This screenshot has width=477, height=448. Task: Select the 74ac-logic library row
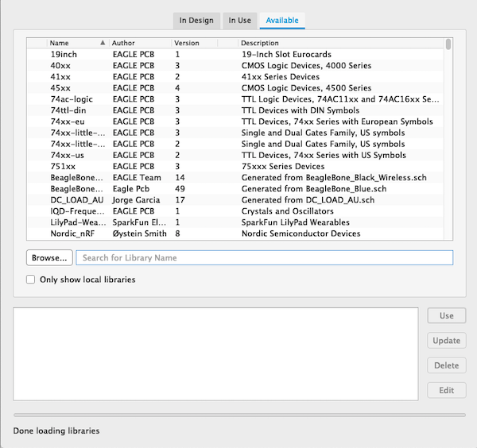pos(235,99)
